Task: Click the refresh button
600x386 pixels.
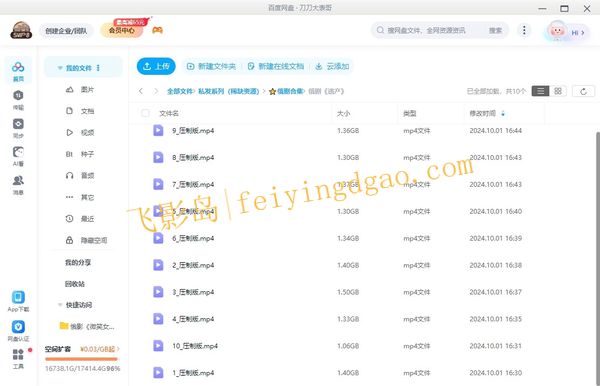Action: pos(583,91)
